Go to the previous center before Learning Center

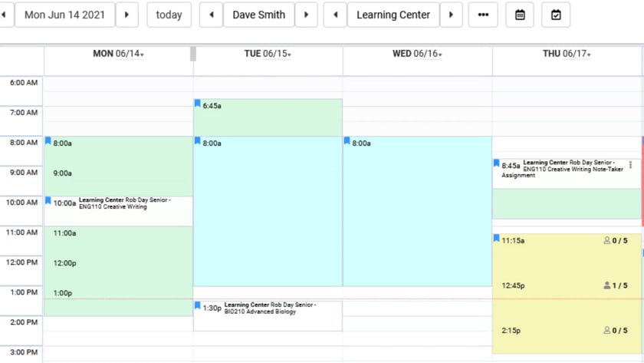335,15
